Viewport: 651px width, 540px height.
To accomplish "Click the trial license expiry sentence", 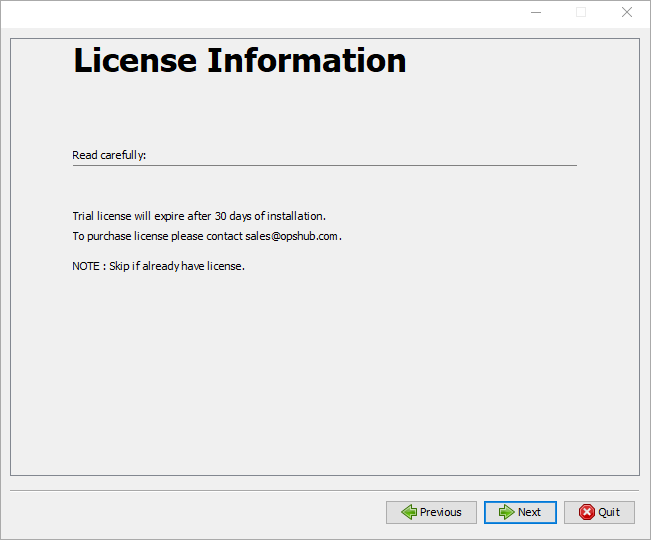I will tap(199, 216).
